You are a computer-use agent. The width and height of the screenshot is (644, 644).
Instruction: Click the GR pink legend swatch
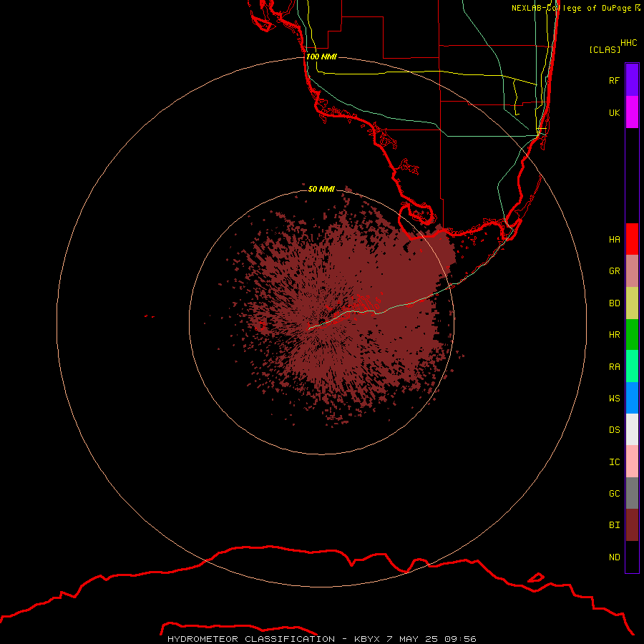tap(632, 271)
